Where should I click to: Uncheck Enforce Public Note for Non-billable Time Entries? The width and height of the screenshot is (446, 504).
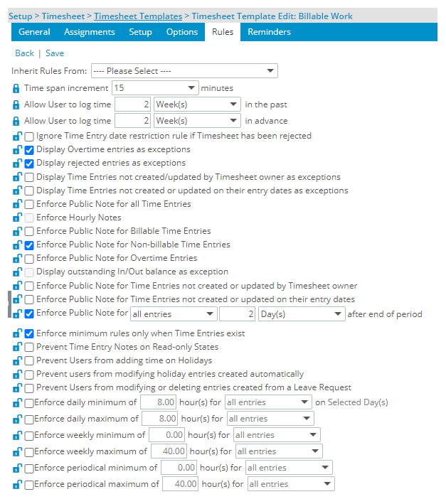(x=29, y=245)
